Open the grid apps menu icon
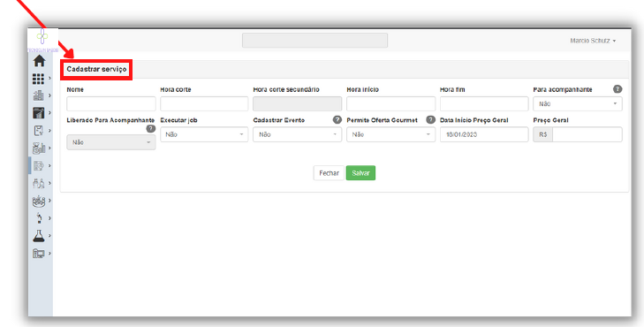The width and height of the screenshot is (644, 327). (38, 79)
